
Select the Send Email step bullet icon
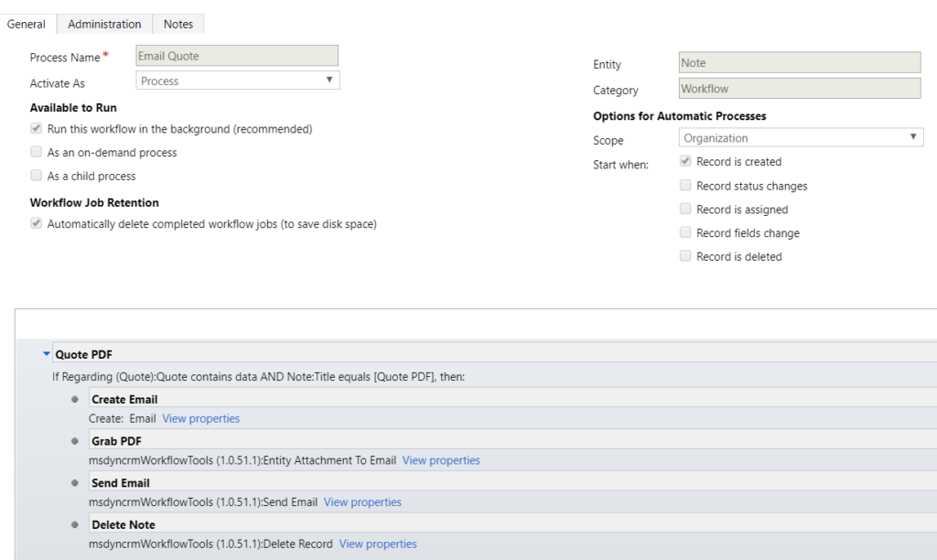[x=75, y=482]
